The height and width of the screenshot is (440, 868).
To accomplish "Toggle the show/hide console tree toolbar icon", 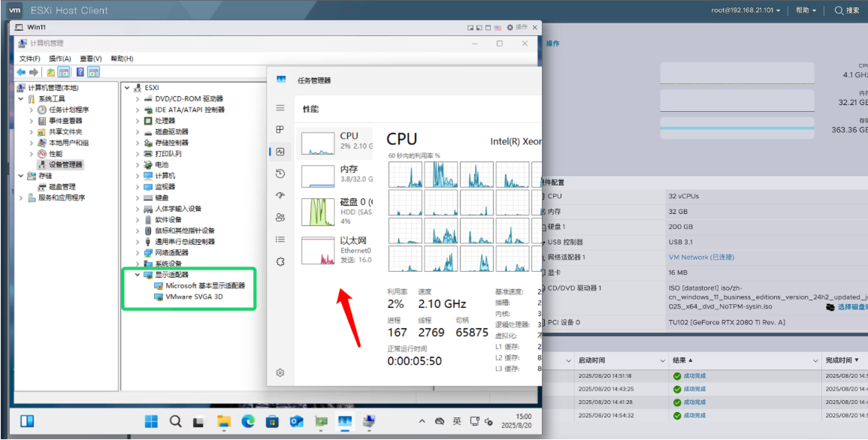I will [x=64, y=72].
